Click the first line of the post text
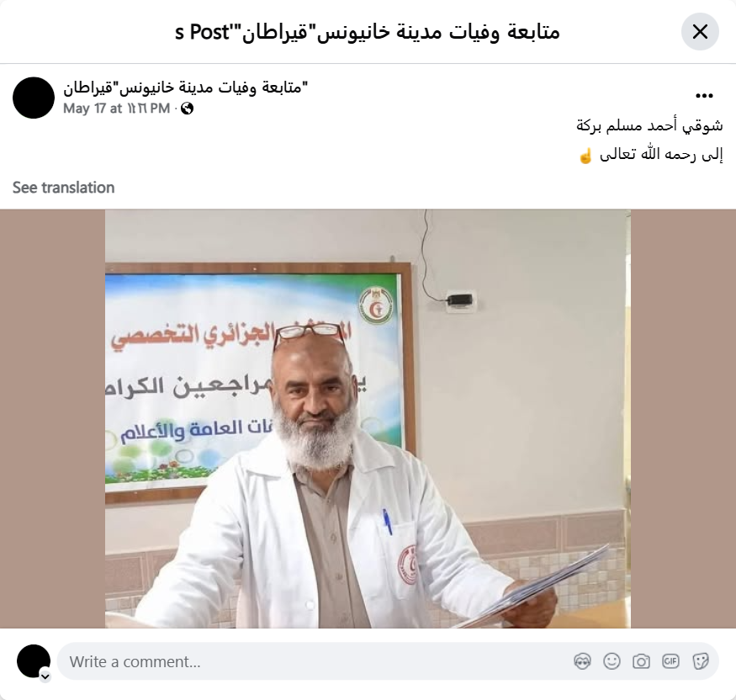736x700 pixels. tap(649, 126)
